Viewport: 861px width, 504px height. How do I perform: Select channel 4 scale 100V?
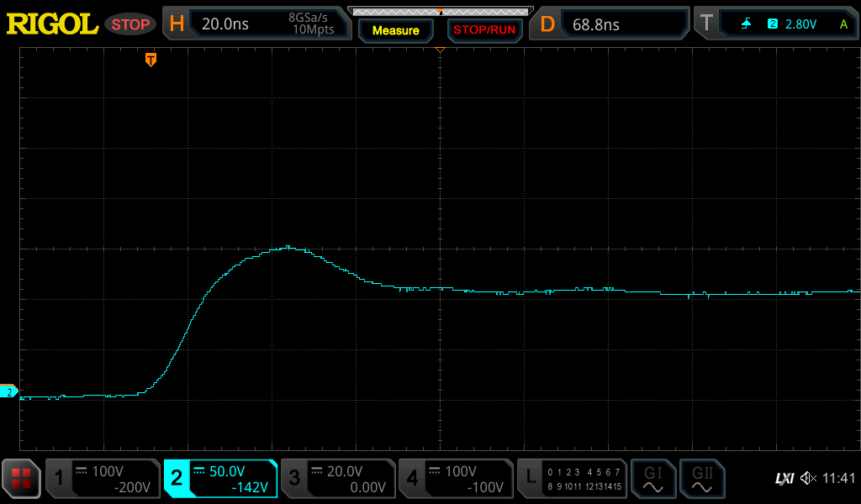coord(460,471)
